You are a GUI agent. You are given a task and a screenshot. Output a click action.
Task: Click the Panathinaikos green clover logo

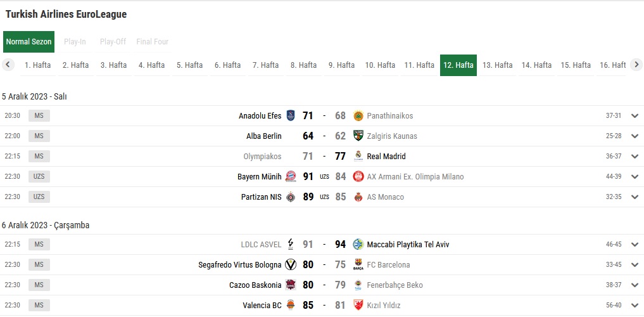pyautogui.click(x=358, y=115)
